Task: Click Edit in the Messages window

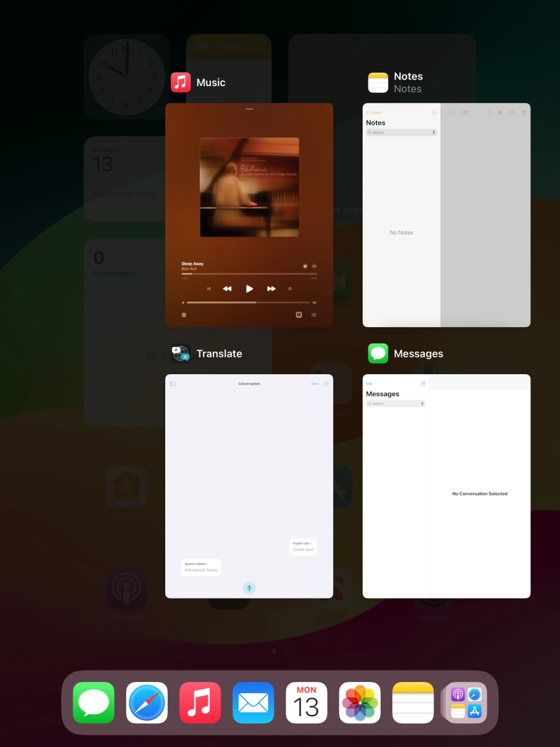Action: 369,384
